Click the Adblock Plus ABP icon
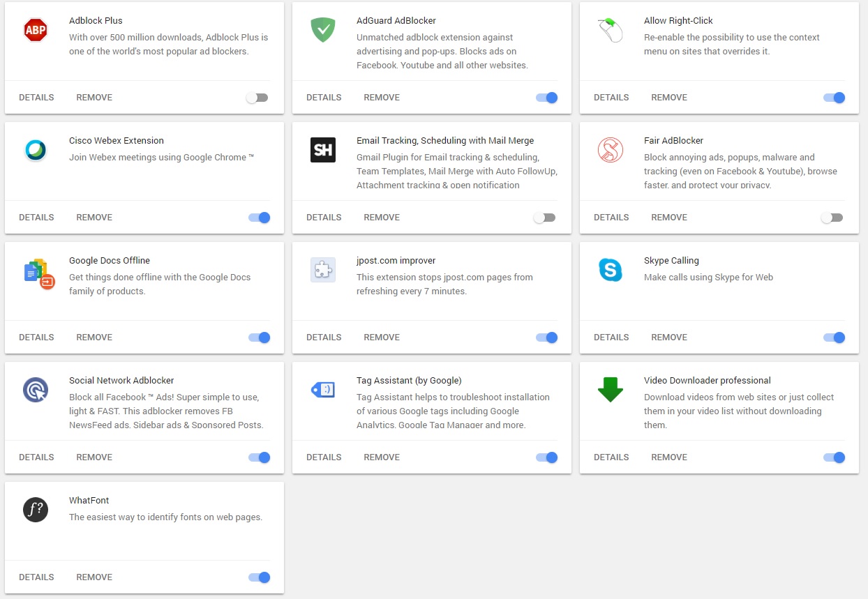This screenshot has height=599, width=868. tap(36, 30)
